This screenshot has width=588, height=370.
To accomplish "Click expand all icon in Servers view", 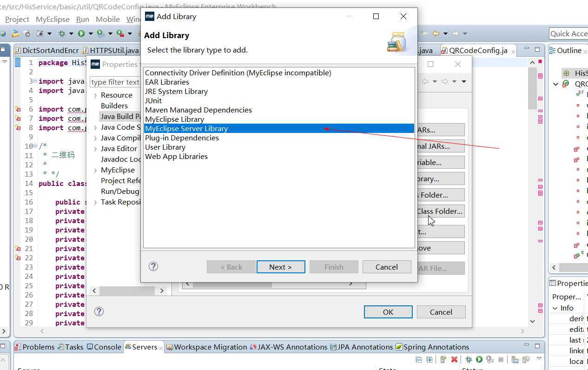I will (429, 359).
